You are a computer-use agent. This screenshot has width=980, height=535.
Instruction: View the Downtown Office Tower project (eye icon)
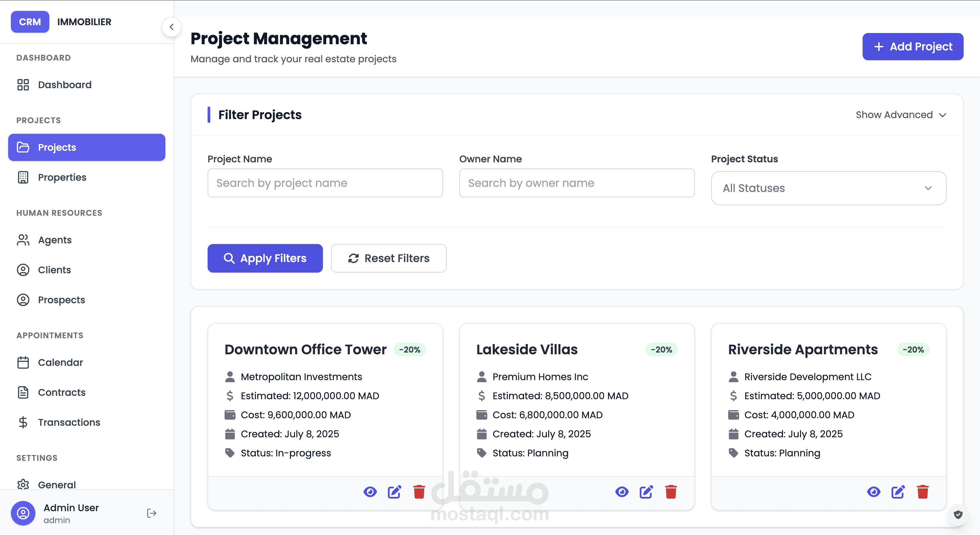click(x=370, y=492)
